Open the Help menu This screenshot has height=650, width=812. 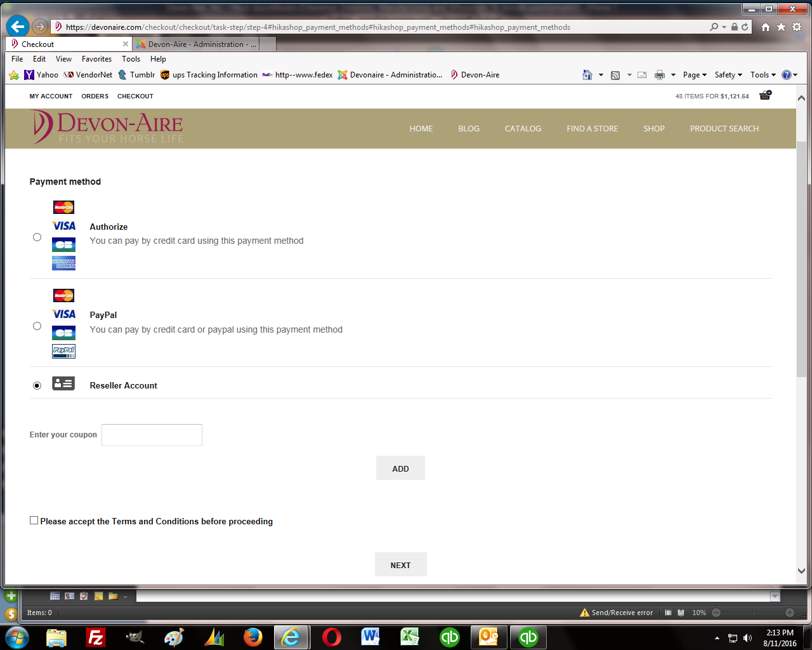tap(158, 59)
